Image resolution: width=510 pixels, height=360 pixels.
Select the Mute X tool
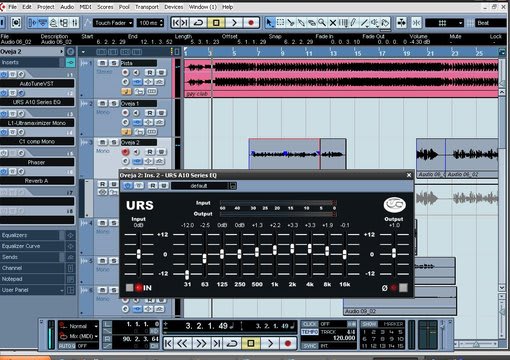point(333,23)
